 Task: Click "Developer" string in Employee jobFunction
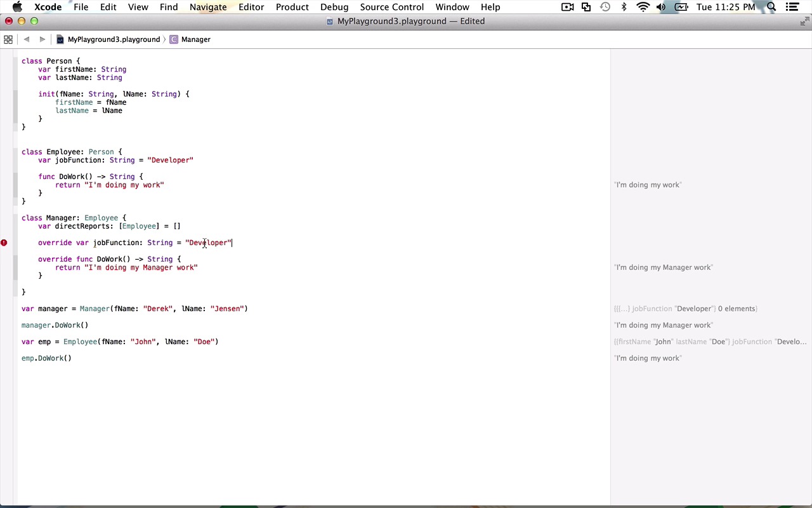click(x=170, y=160)
